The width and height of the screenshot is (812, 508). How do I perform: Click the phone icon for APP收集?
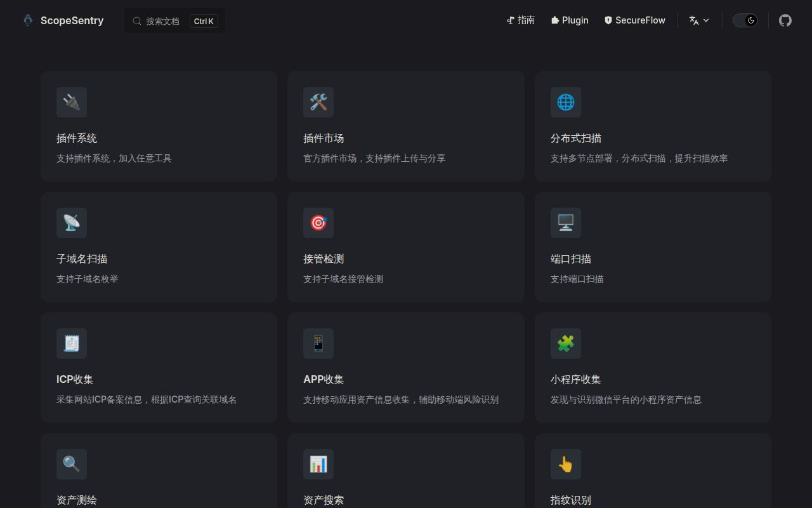click(318, 344)
